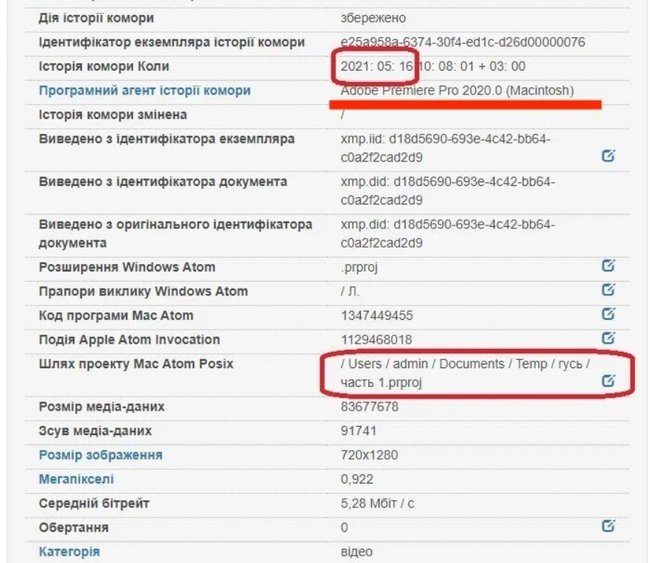650x563 pixels.
Task: Open the 'Категорія' link
Action: click(69, 551)
